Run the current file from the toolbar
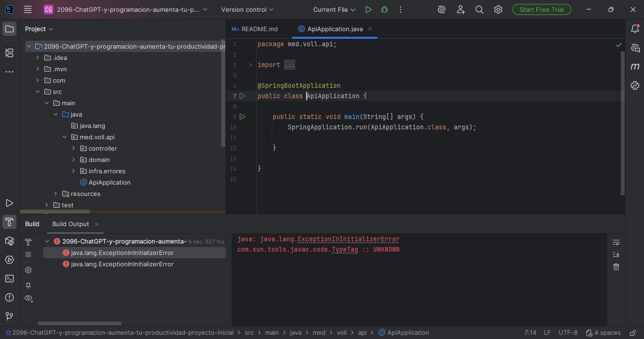This screenshot has width=644, height=339. click(368, 9)
